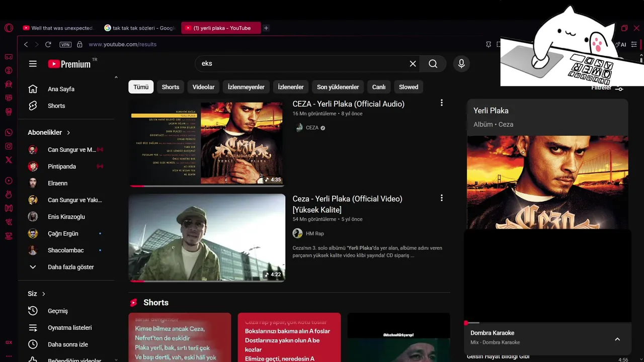Open Can Sungur ve M... live channel

pos(66,150)
